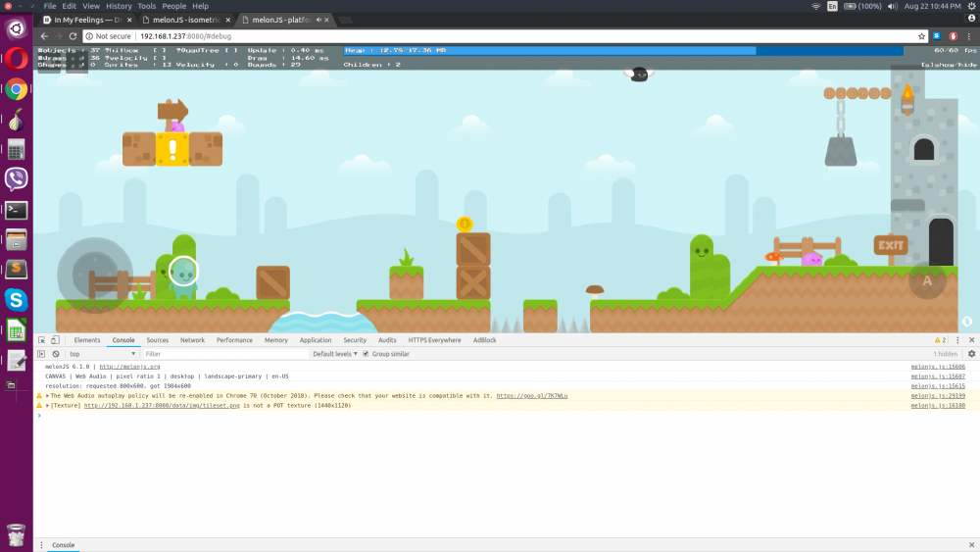
Task: Open the Chrome three-dot menu
Action: 969,36
